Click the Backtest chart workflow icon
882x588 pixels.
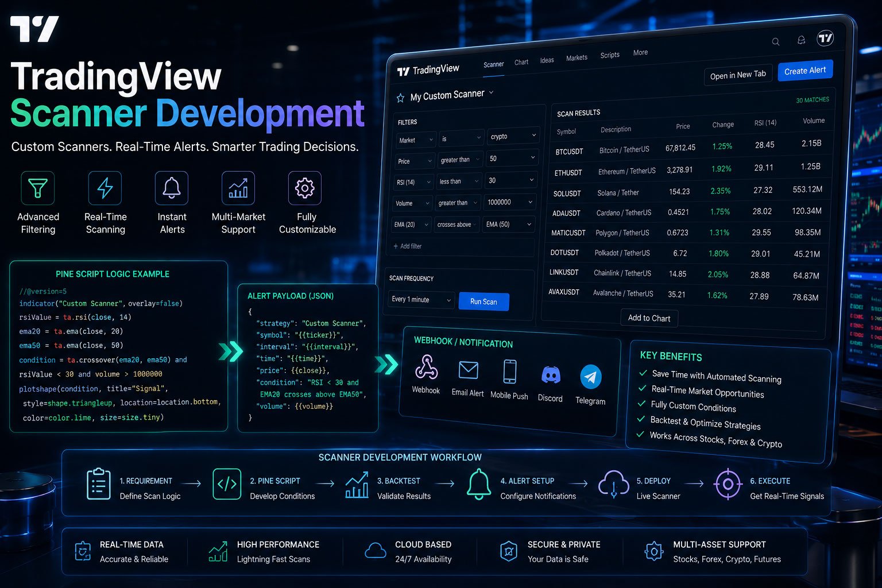pos(357,485)
